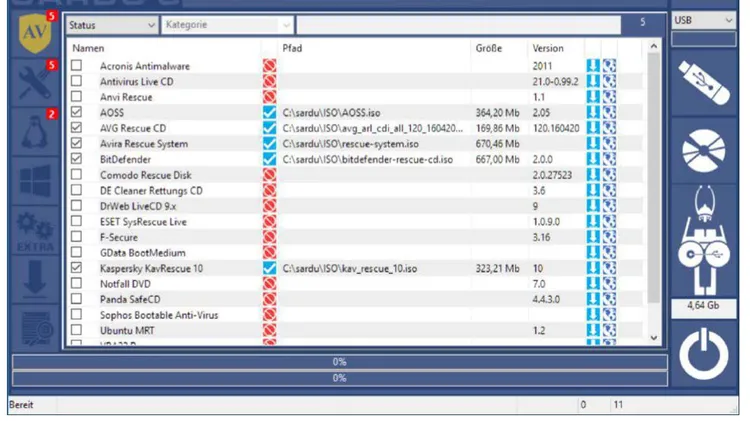Screen dimensions: 750x421
Task: Check the Acronis Antimalware checkbox
Action: [x=77, y=65]
